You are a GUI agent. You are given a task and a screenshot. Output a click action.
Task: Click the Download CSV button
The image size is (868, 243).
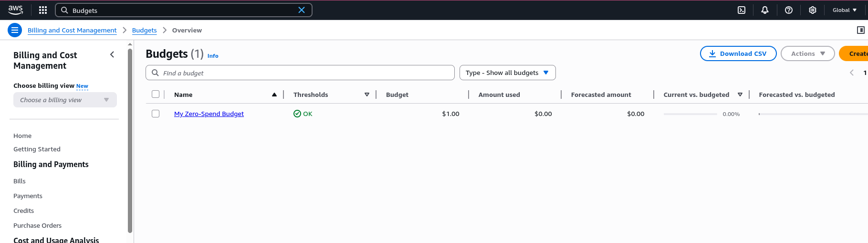pyautogui.click(x=738, y=53)
